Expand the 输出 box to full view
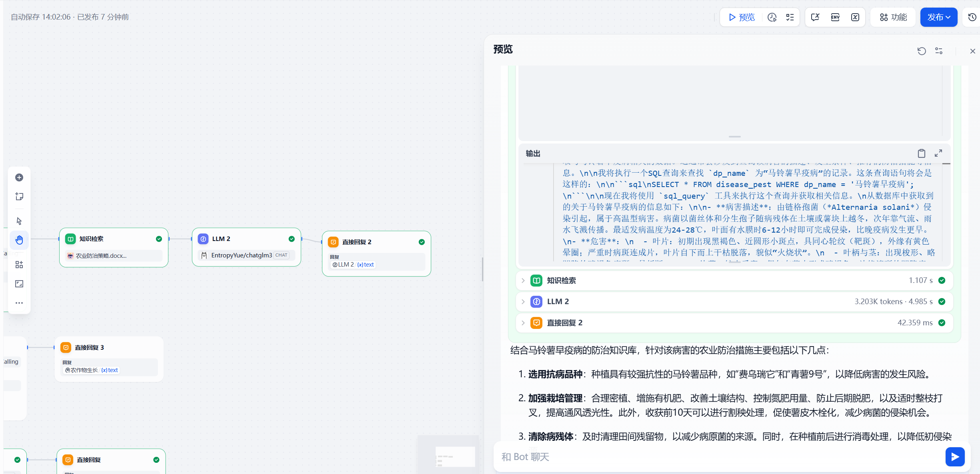This screenshot has height=474, width=980. pos(938,153)
